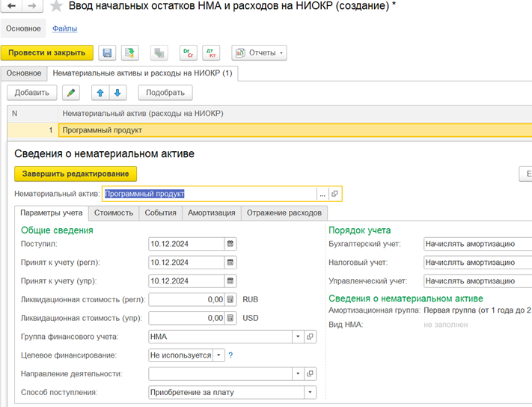Click Принят к учету (упр) date field
The height and width of the screenshot is (407, 532).
pyautogui.click(x=186, y=281)
